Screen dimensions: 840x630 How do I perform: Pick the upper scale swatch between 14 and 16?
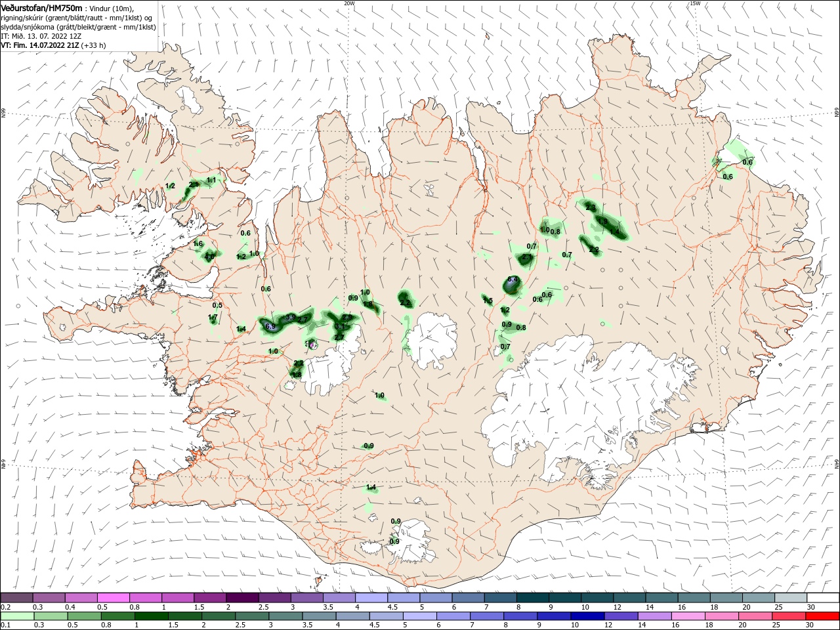click(661, 598)
